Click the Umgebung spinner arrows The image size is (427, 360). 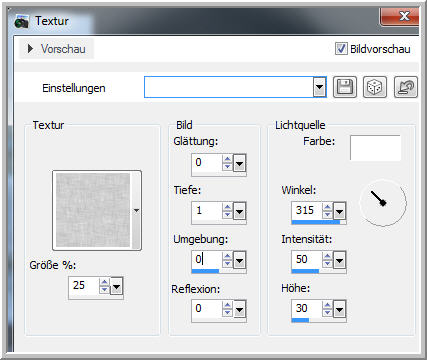(x=228, y=260)
